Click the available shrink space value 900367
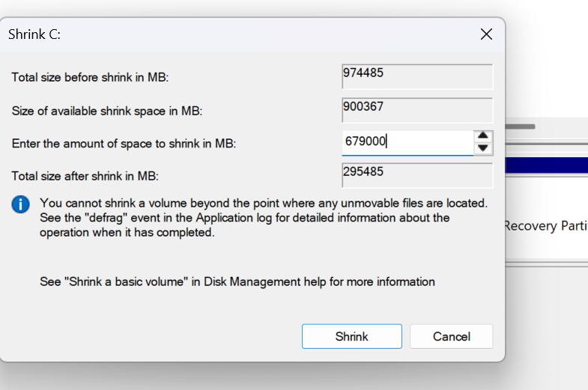This screenshot has width=588, height=390. point(416,110)
